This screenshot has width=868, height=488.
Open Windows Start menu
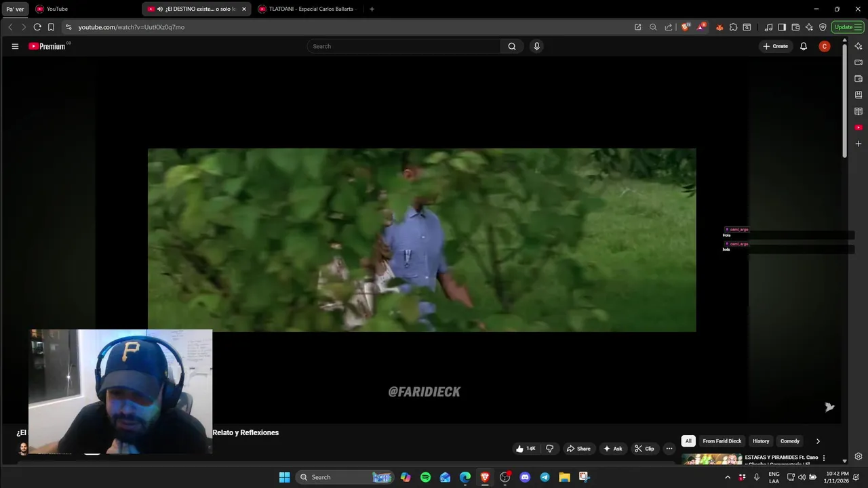pos(284,477)
